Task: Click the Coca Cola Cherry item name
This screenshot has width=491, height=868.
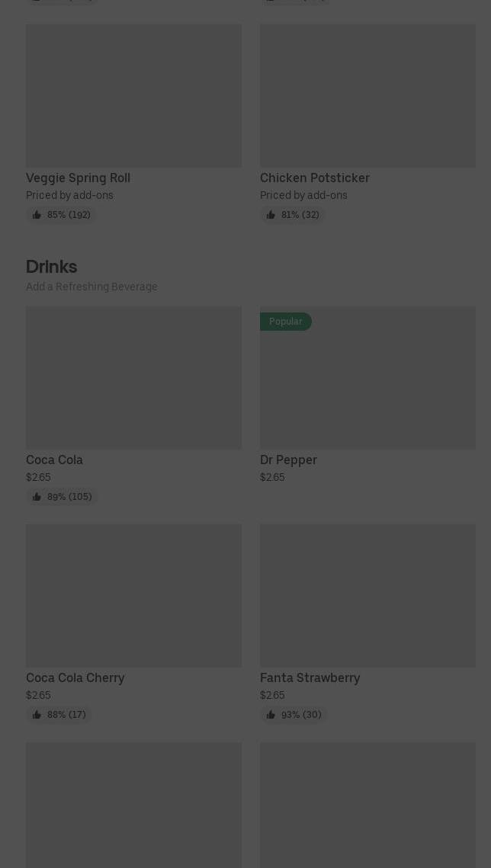Action: point(75,678)
